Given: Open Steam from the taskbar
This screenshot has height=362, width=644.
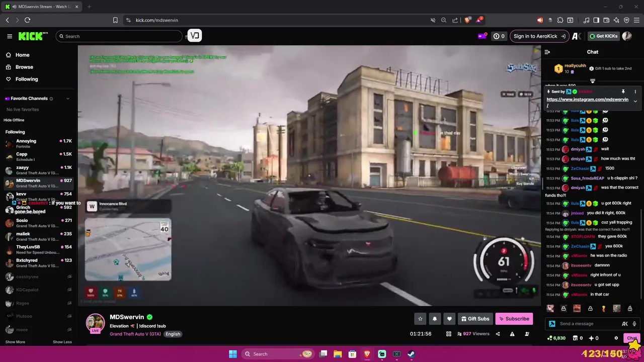Looking at the screenshot, I should point(411,354).
